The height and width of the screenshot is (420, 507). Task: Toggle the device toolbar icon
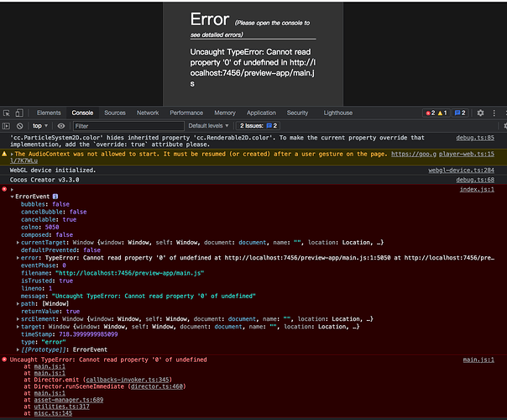[x=19, y=113]
